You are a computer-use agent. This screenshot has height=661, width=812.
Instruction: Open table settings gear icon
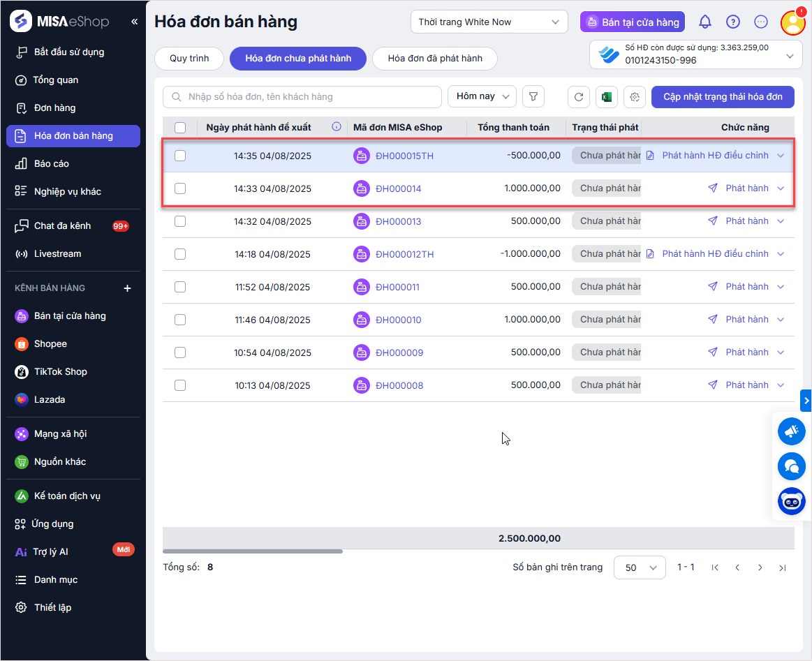pyautogui.click(x=634, y=97)
